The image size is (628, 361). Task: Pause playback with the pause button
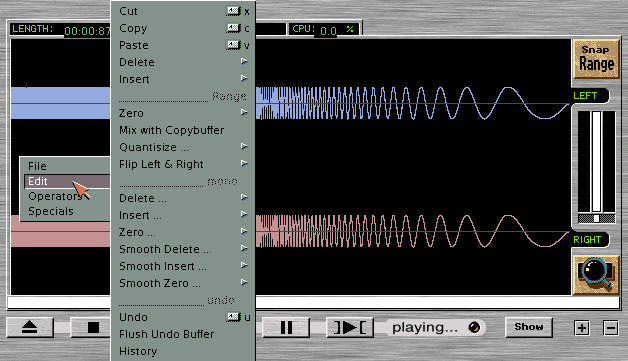click(x=286, y=327)
